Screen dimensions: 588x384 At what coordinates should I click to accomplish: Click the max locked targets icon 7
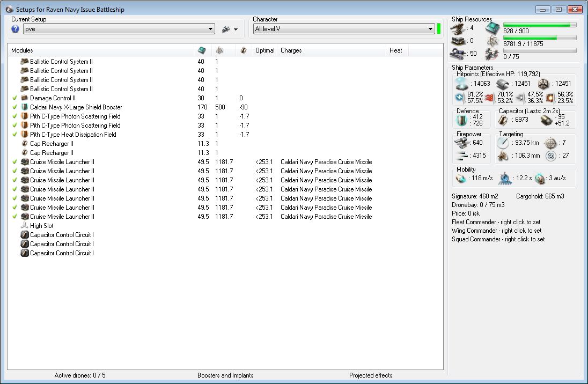[550, 143]
